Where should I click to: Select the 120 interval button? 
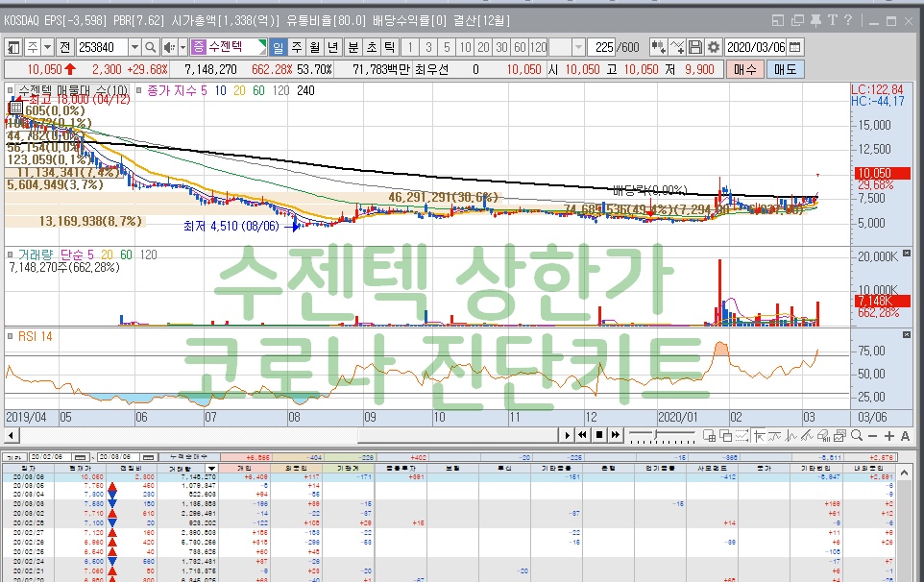click(x=539, y=47)
